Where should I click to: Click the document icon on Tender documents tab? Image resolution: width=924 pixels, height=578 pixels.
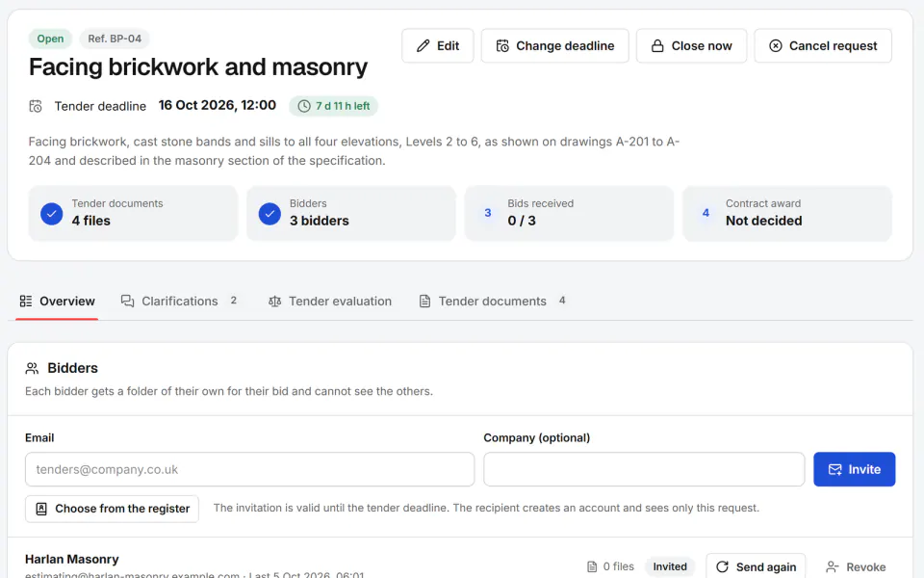[x=424, y=302]
